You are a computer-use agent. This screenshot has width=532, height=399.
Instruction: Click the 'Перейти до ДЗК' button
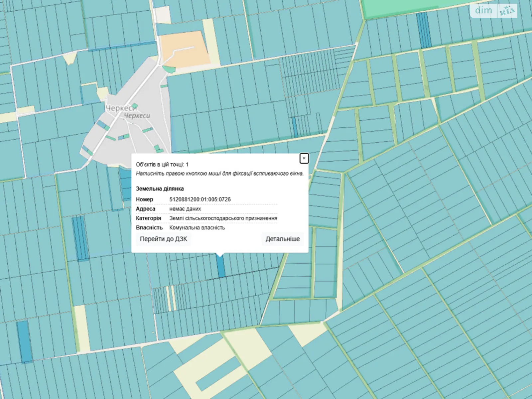163,239
